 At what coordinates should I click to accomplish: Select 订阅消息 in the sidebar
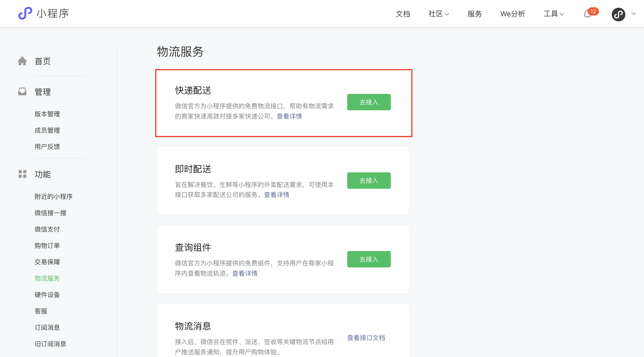[47, 327]
